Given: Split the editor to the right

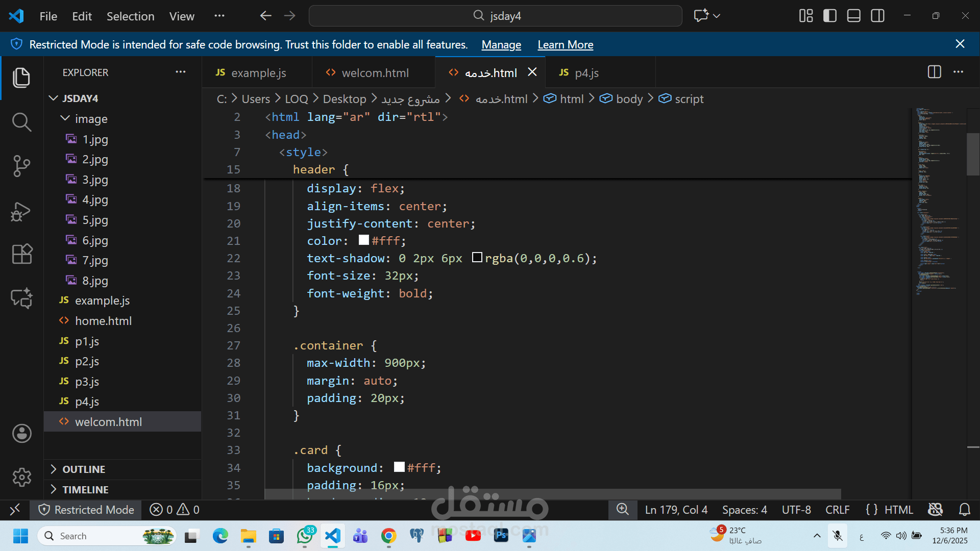Looking at the screenshot, I should [934, 72].
